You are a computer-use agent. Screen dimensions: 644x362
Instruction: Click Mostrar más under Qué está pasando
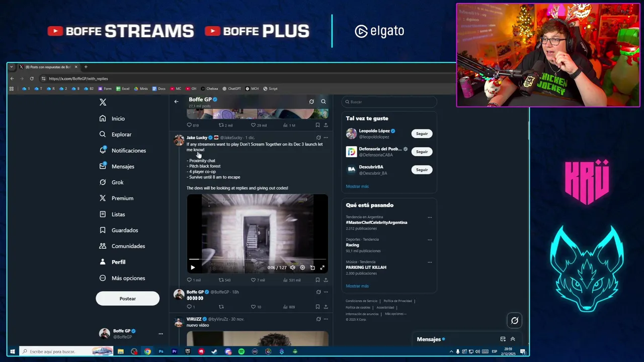357,286
